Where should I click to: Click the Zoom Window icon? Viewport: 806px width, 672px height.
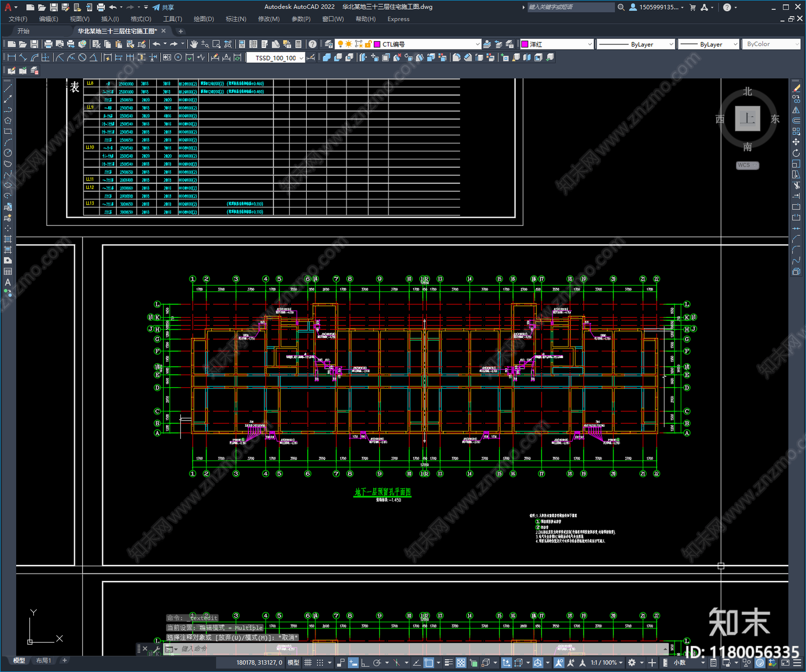click(x=217, y=44)
